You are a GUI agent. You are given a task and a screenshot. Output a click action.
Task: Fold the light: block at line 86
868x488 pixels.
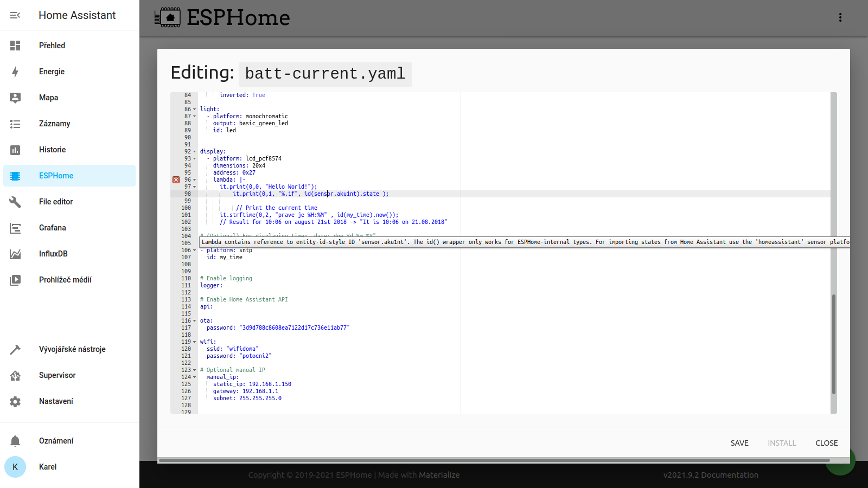(x=195, y=109)
